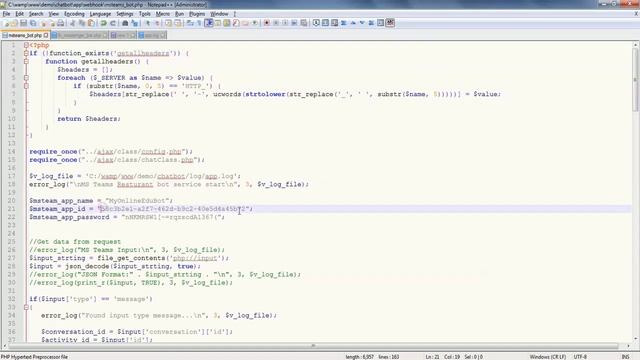640x360 pixels.
Task: Open the Windows (CR LF) line-ending selector
Action: pyautogui.click(x=548, y=357)
